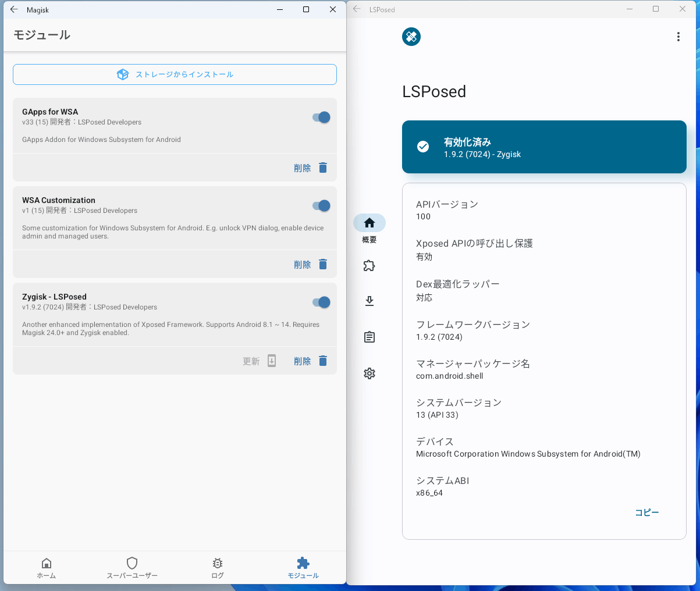Open the LSPosed settings gear icon
The height and width of the screenshot is (591, 700).
tap(369, 373)
